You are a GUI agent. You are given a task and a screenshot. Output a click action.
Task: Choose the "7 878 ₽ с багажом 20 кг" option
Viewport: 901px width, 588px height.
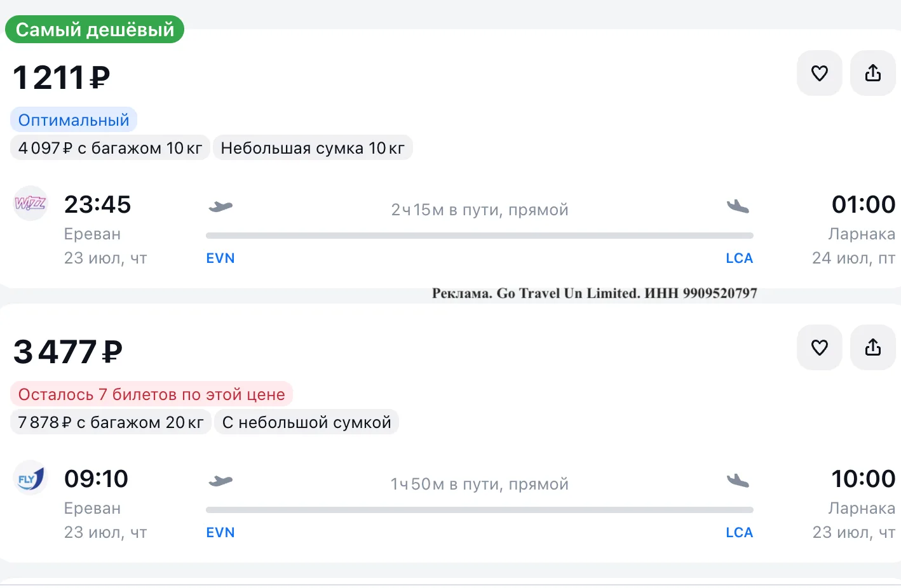click(111, 422)
